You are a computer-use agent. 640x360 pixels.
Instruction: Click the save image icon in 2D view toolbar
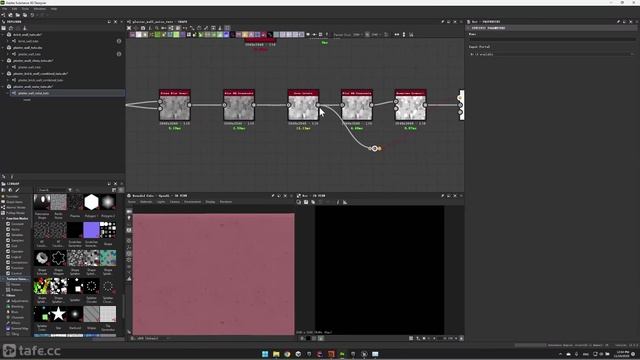coord(306,202)
